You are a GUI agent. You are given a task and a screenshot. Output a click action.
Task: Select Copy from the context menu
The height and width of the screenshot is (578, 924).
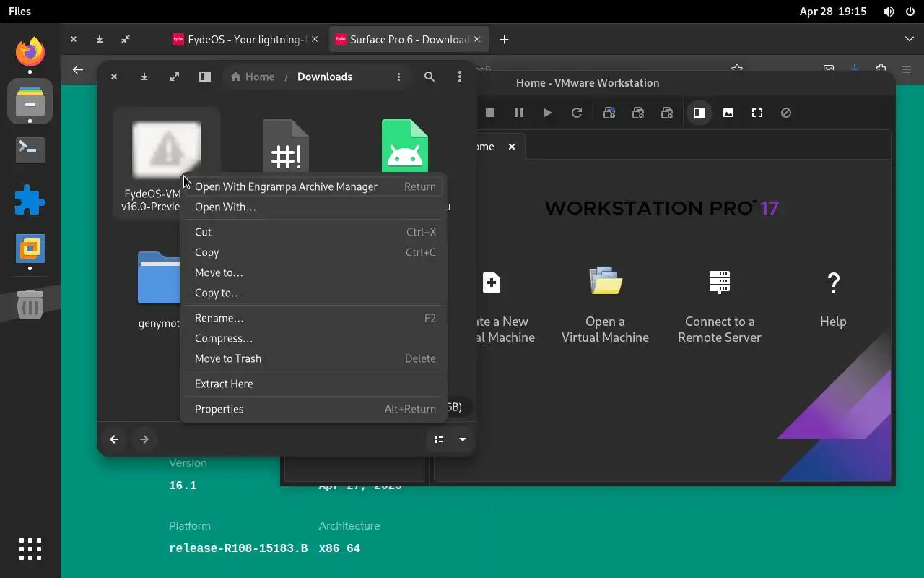[314, 252]
